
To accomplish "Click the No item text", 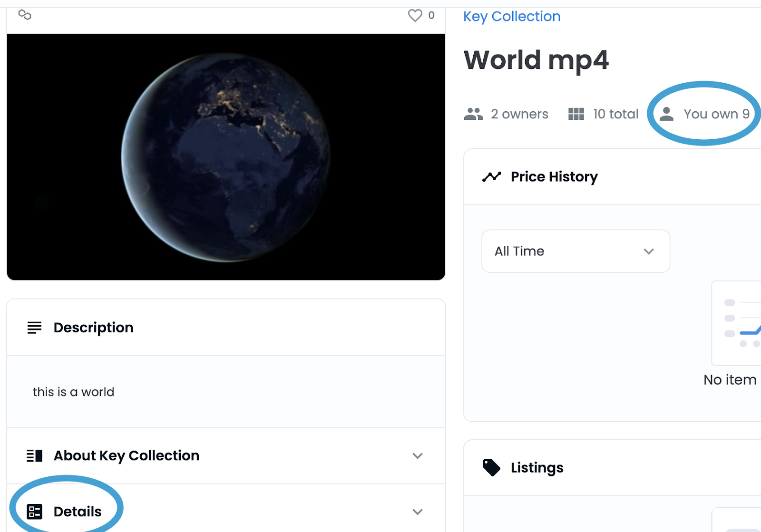I will [x=730, y=380].
